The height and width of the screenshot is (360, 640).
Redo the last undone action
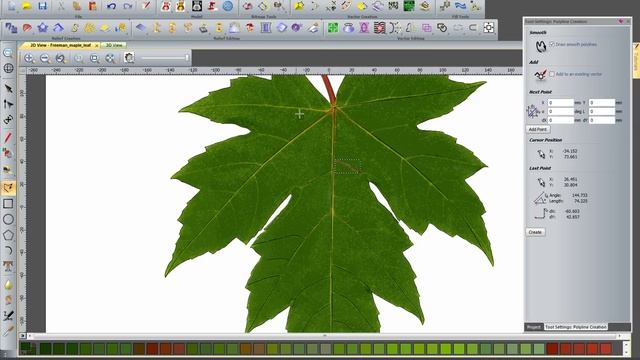[127, 6]
